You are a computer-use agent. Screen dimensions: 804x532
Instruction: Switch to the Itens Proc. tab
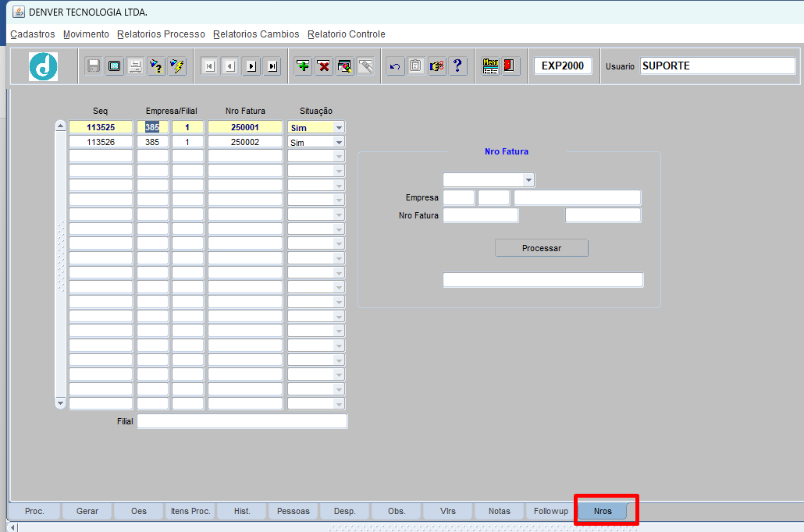190,511
